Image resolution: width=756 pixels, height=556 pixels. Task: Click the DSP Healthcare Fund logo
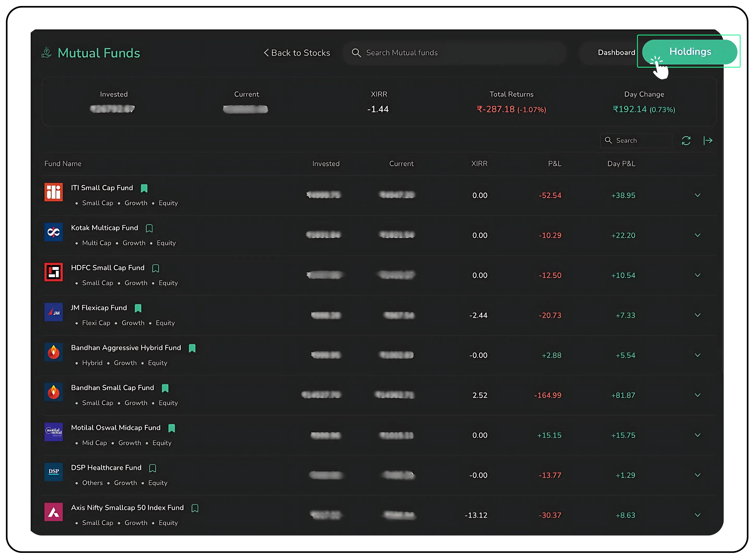click(x=53, y=472)
